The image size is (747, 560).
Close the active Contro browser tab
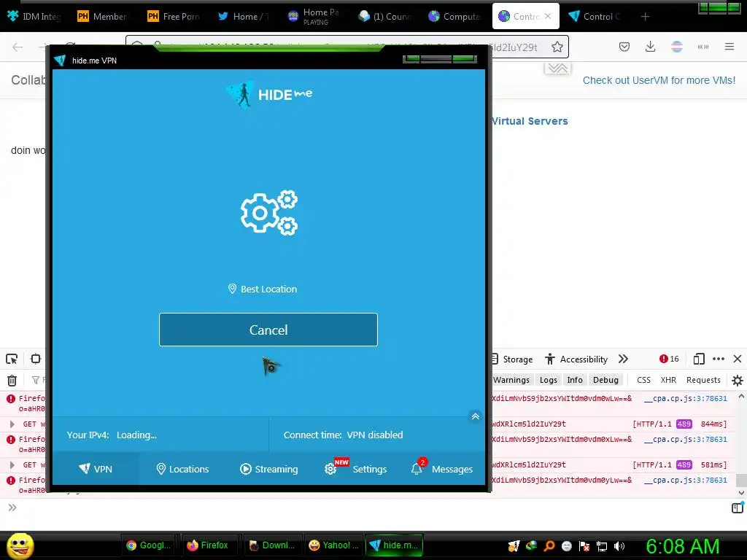coord(548,16)
